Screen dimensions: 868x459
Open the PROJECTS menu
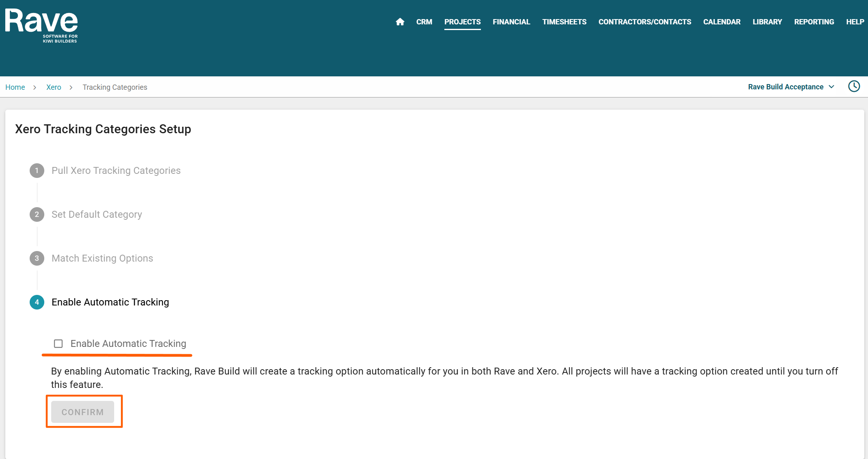(x=462, y=22)
